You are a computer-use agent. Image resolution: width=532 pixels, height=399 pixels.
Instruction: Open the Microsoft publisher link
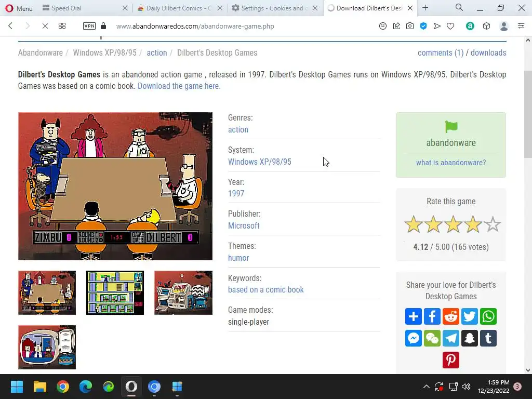(x=244, y=225)
